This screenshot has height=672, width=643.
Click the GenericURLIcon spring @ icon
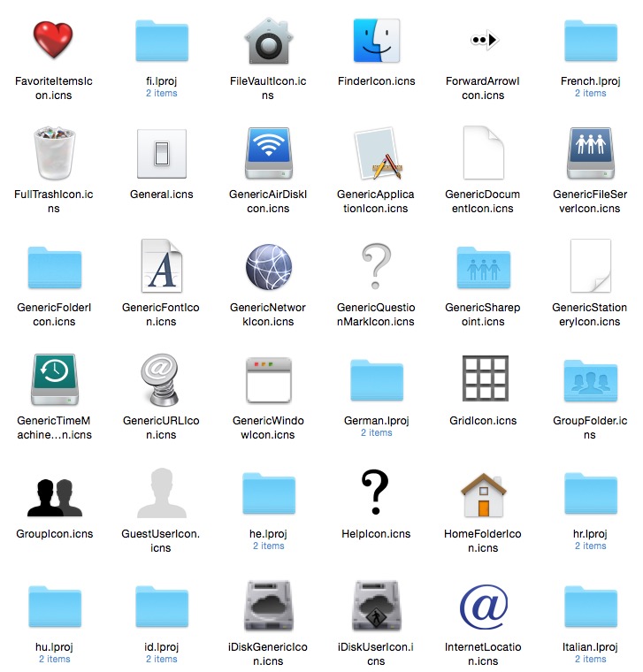pyautogui.click(x=160, y=379)
